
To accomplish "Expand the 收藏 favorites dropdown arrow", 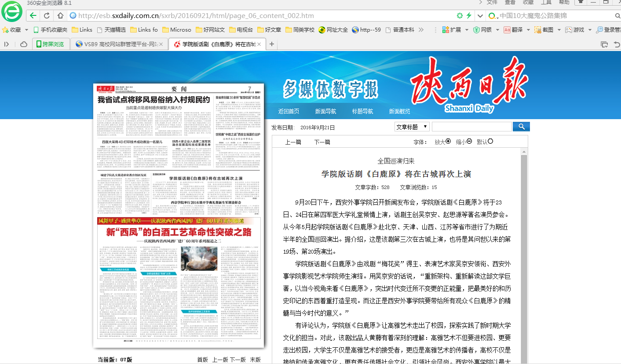I will point(26,30).
